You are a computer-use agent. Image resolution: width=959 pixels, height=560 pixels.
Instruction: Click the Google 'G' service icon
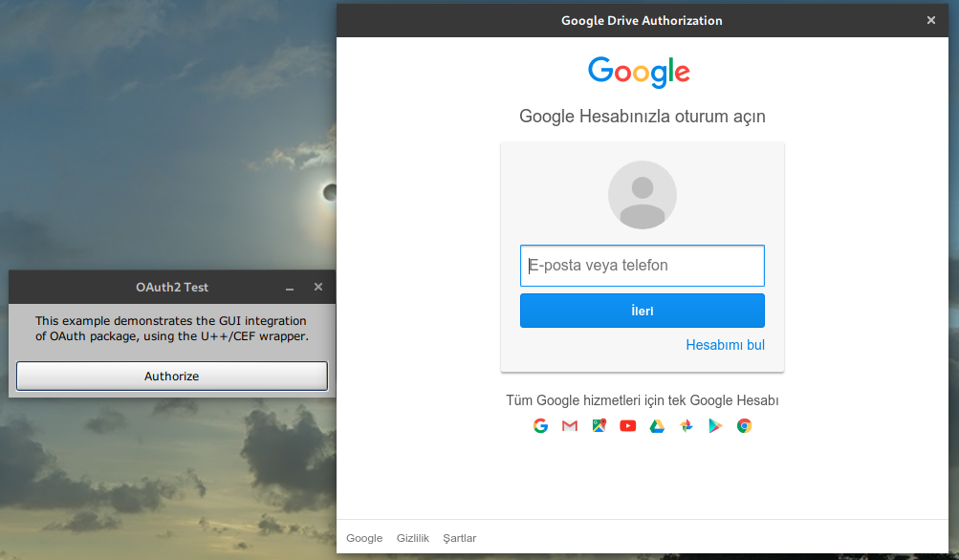pyautogui.click(x=540, y=426)
